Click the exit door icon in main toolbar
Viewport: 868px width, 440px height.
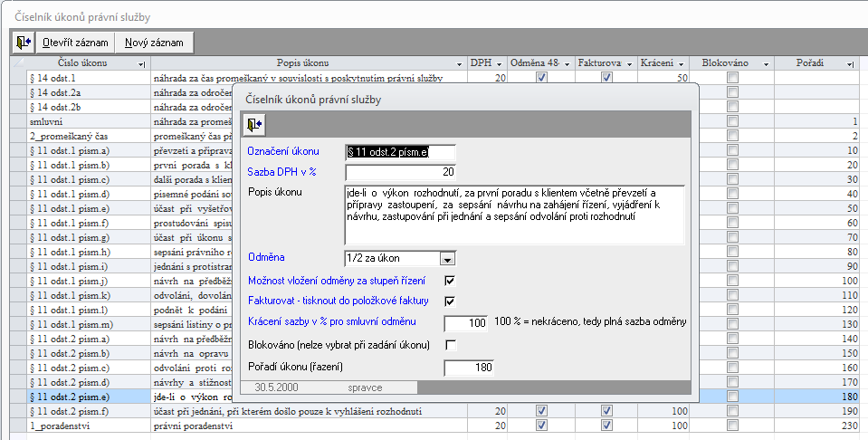click(24, 43)
